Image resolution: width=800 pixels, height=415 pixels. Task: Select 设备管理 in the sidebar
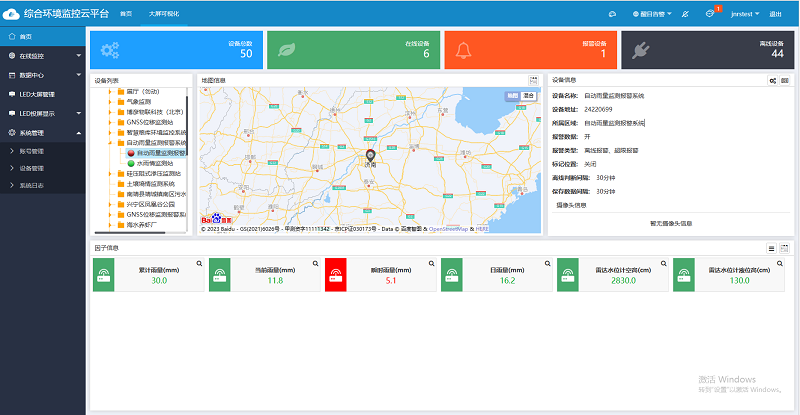[x=32, y=168]
